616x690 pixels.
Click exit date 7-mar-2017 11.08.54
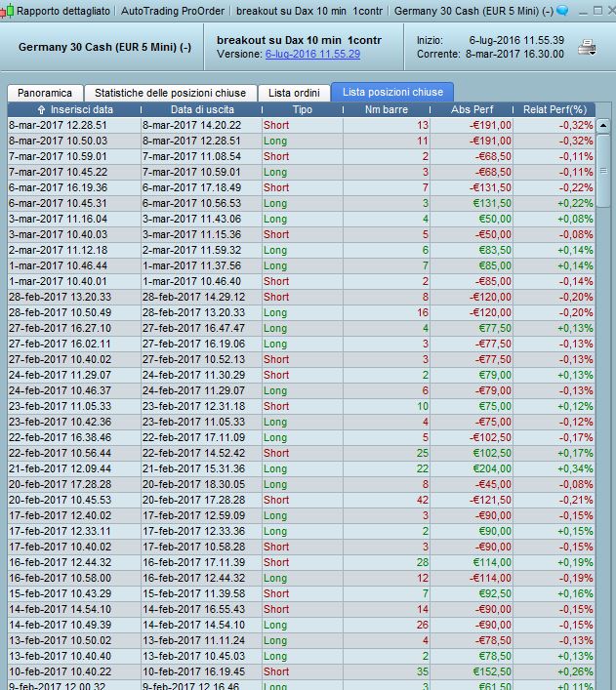point(191,157)
